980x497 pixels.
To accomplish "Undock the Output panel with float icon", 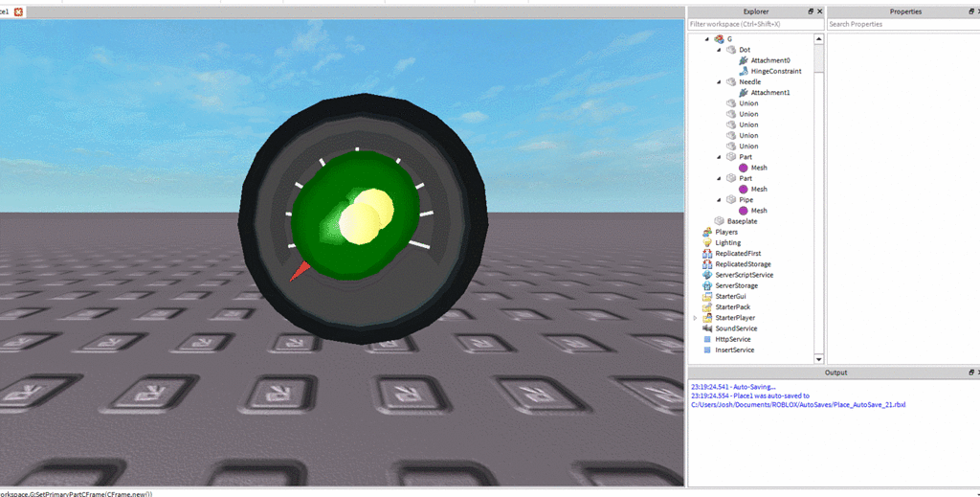I will (970, 372).
